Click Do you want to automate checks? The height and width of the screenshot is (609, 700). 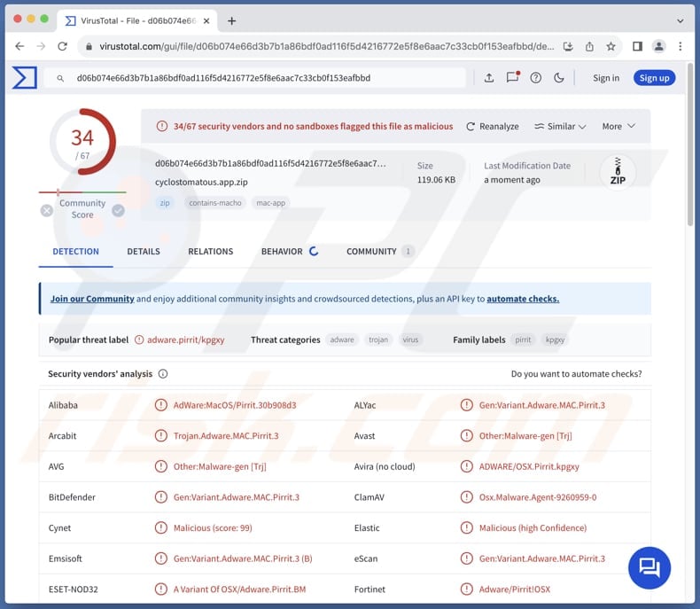pos(576,374)
